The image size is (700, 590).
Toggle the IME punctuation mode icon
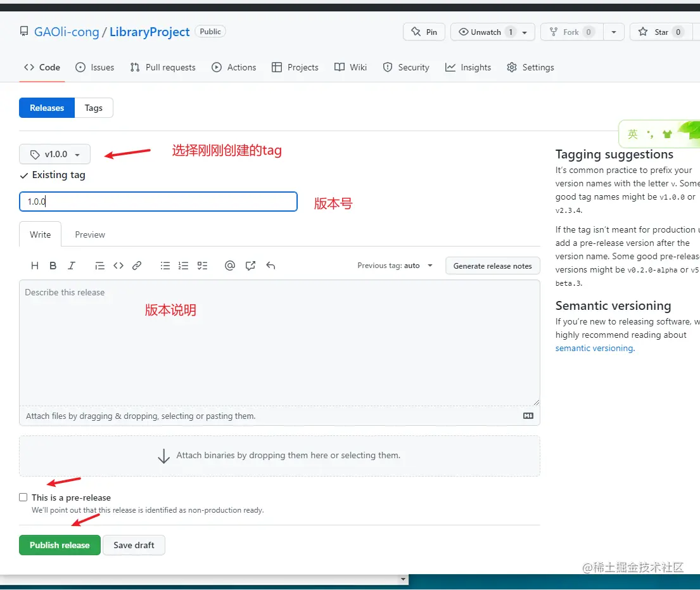pyautogui.click(x=651, y=134)
